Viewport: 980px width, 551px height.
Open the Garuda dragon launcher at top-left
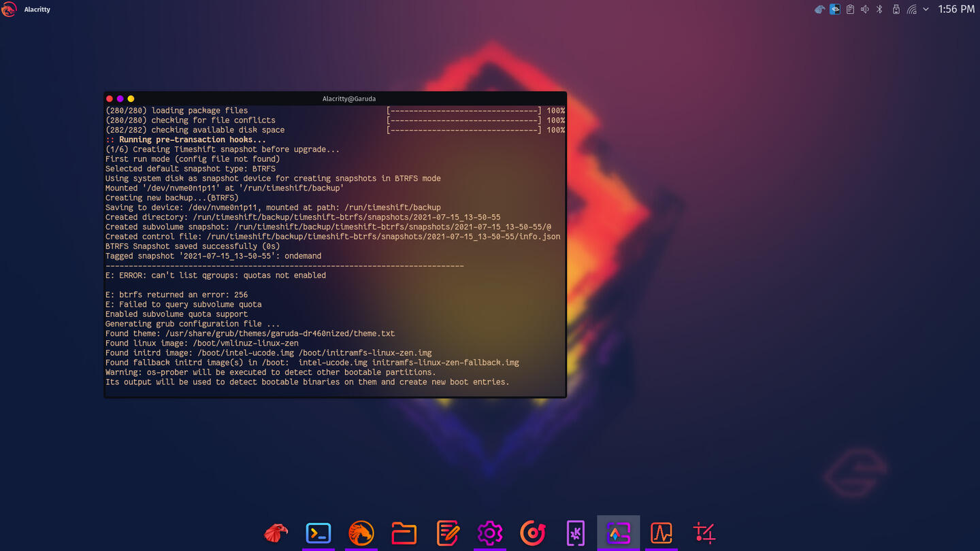[x=9, y=10]
